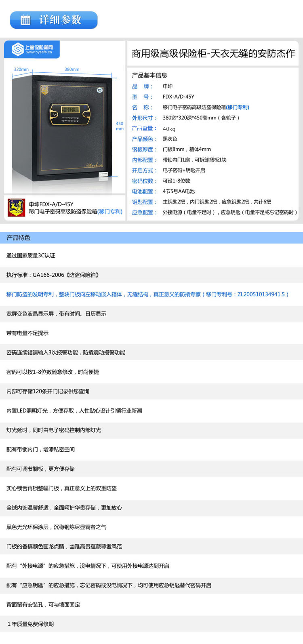The width and height of the screenshot is (303, 644).
Task: Click the 450 mm height dimension label
Action: click(x=120, y=126)
